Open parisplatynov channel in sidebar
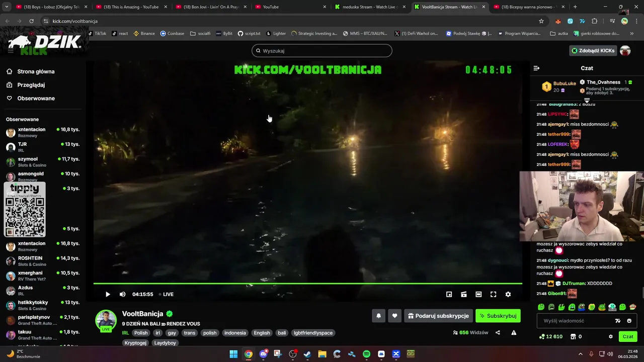The height and width of the screenshot is (362, 644). point(43,320)
